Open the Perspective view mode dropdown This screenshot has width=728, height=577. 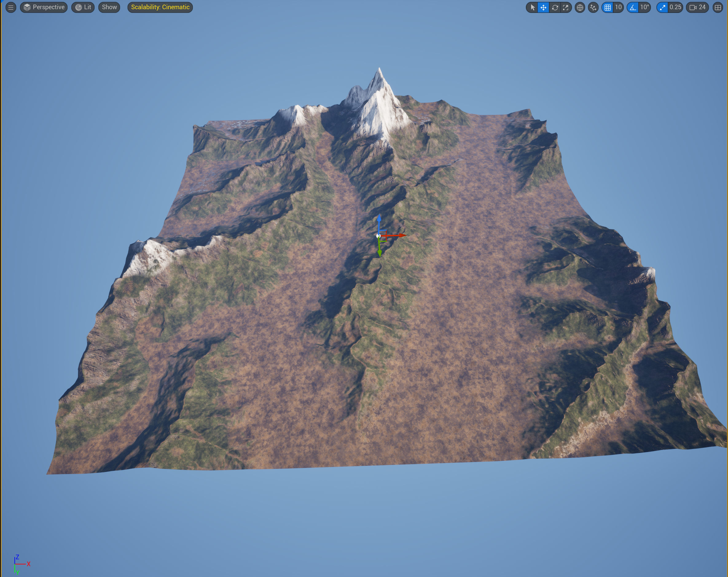44,7
